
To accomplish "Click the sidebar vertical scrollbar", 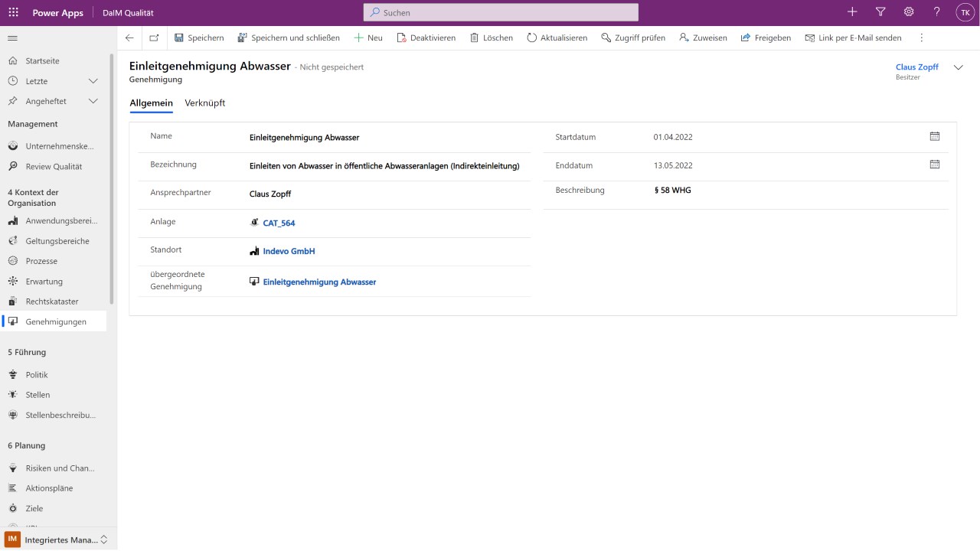I will coord(112,180).
